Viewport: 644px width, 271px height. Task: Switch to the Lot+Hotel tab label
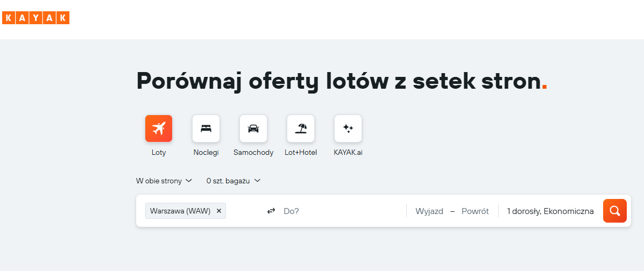pyautogui.click(x=301, y=152)
